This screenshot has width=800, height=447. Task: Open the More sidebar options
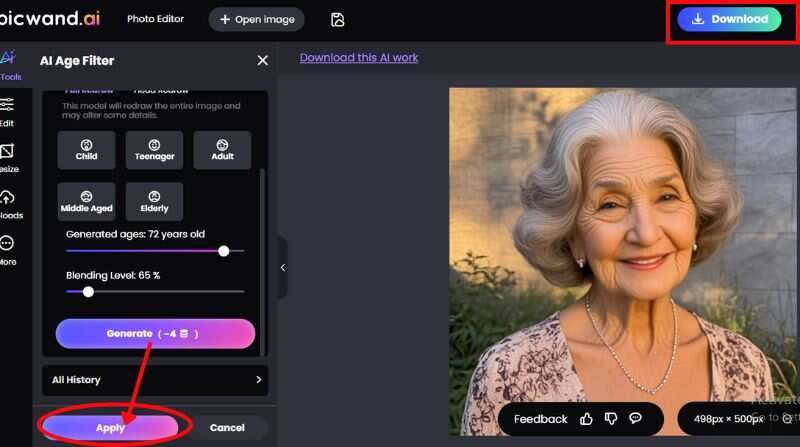[x=7, y=251]
